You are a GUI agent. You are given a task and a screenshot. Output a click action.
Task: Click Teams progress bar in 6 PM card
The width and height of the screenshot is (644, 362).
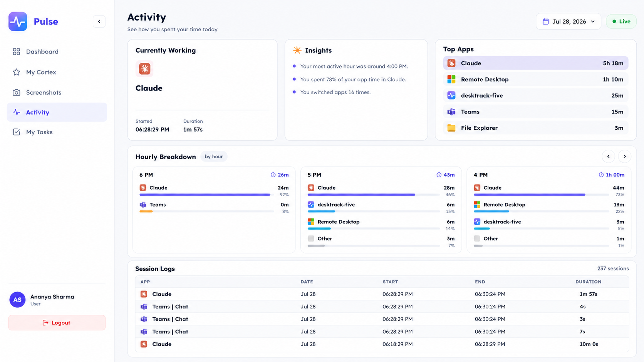tap(207, 212)
